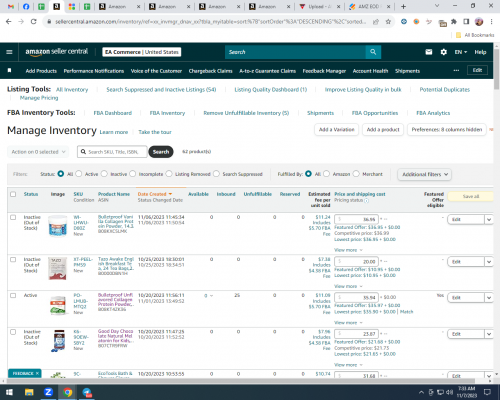The height and width of the screenshot is (400, 500).
Task: Expand View more for $36.95 priced row
Action: 348,250
